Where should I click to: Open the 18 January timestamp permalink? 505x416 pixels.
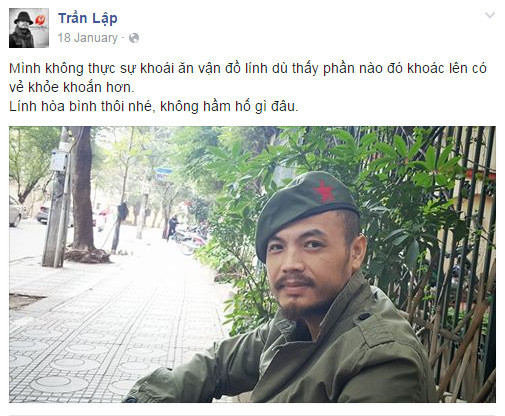[88, 38]
